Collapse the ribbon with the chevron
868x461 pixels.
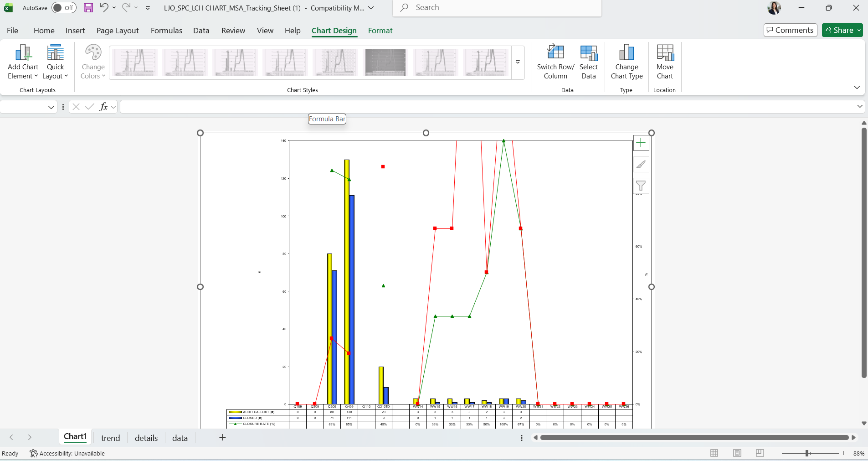coord(857,87)
